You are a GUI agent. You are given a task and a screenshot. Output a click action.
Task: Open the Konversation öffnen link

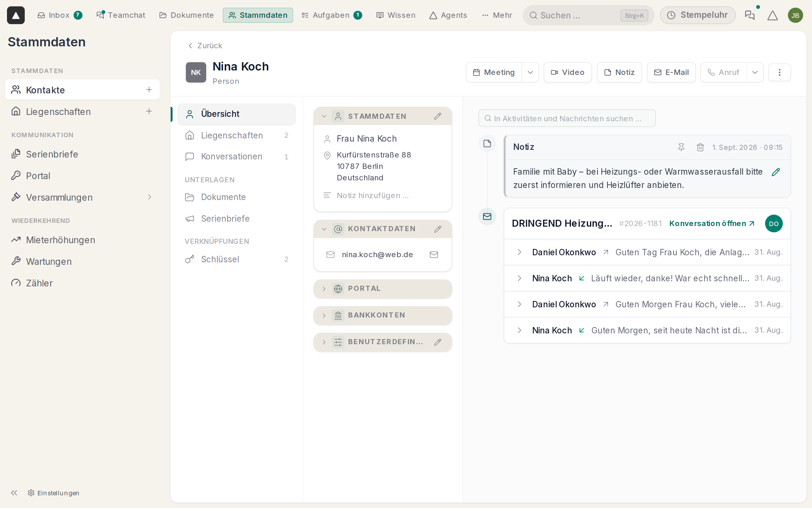712,224
